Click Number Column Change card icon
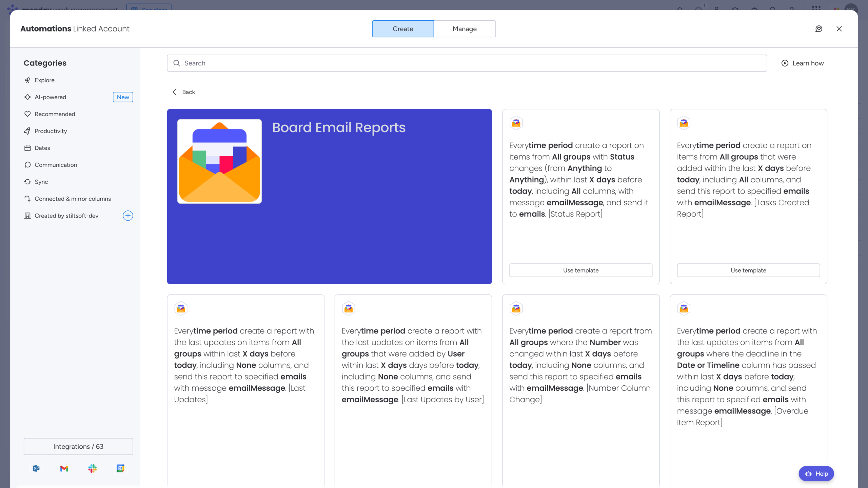Viewport: 868px width, 488px height. (x=516, y=308)
